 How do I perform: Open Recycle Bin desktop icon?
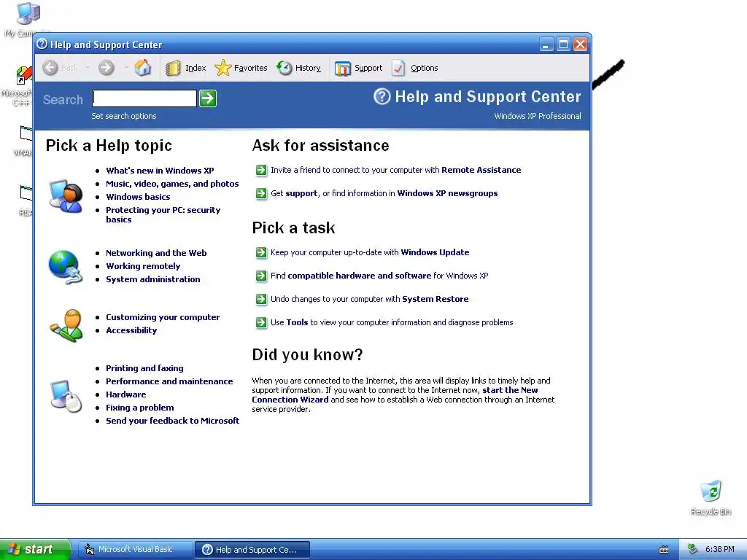(x=711, y=491)
